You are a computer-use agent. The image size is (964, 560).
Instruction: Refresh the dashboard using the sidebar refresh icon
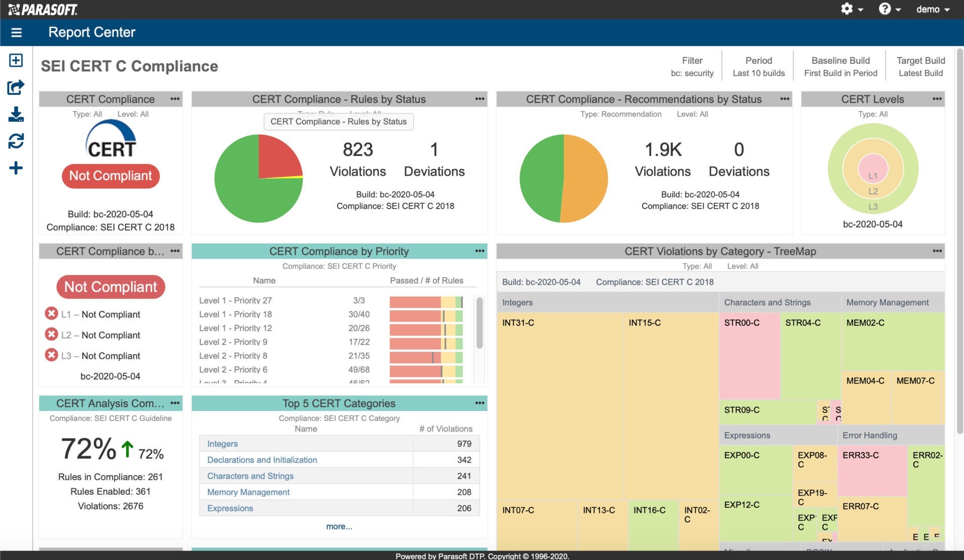[x=16, y=142]
